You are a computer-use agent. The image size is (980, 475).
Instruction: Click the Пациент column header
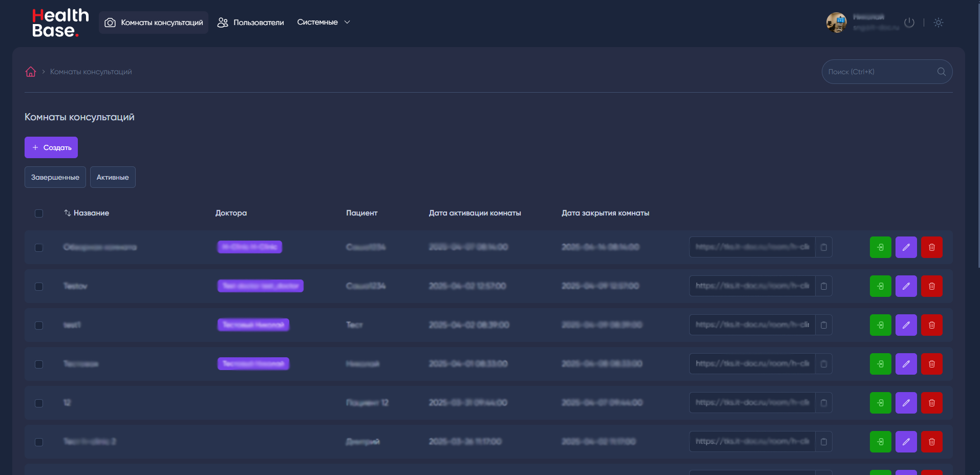[x=362, y=213]
